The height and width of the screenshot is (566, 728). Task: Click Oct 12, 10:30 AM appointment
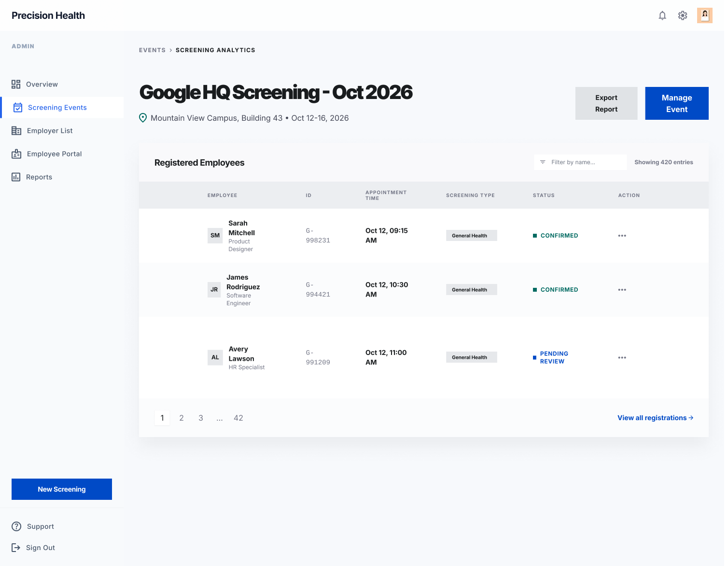click(387, 290)
